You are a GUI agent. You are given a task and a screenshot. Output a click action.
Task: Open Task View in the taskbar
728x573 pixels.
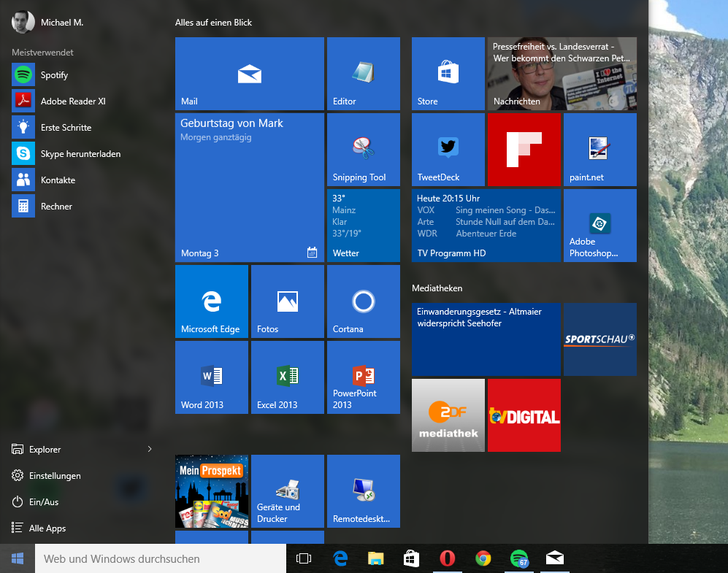(304, 558)
